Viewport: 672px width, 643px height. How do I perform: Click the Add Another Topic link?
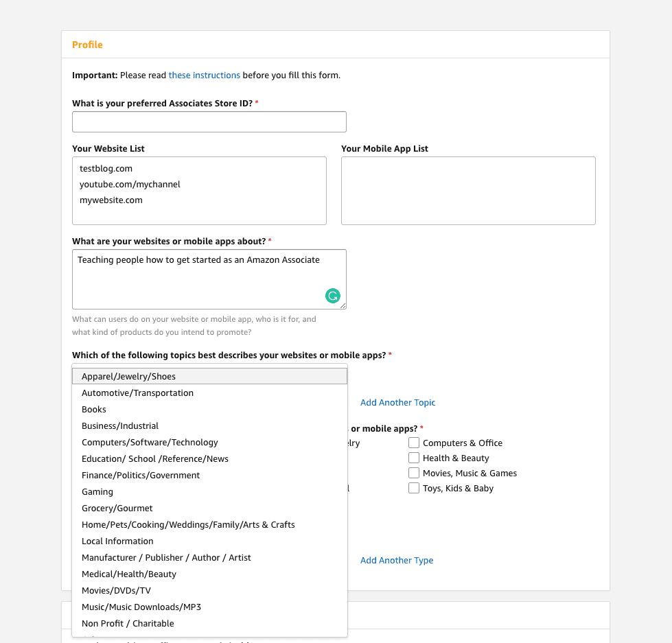tap(397, 403)
